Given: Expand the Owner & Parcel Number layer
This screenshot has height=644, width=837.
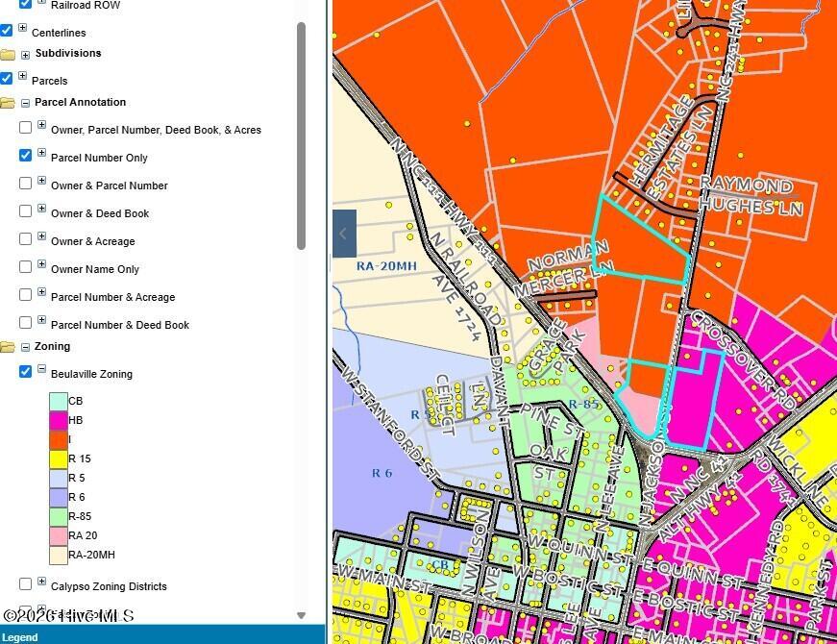Looking at the screenshot, I should (41, 180).
